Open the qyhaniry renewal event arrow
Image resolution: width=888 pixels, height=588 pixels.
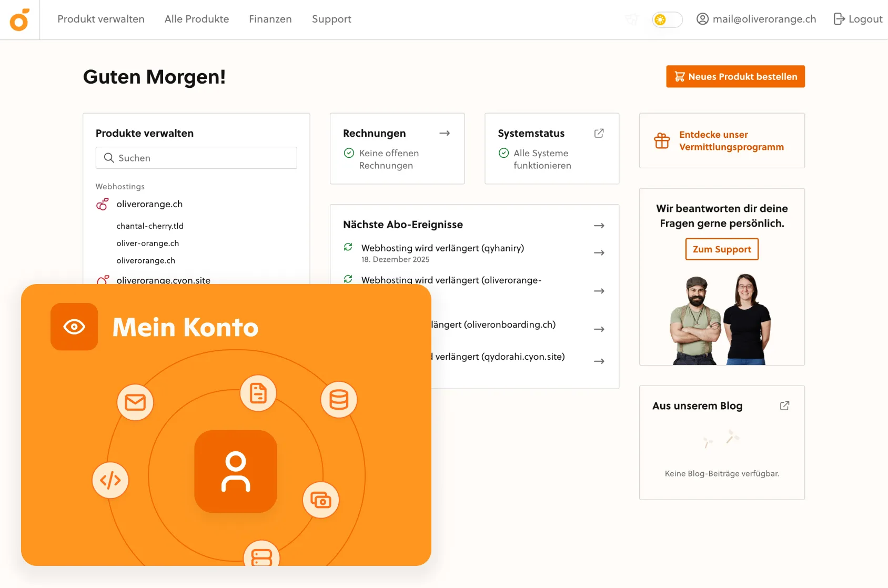599,253
